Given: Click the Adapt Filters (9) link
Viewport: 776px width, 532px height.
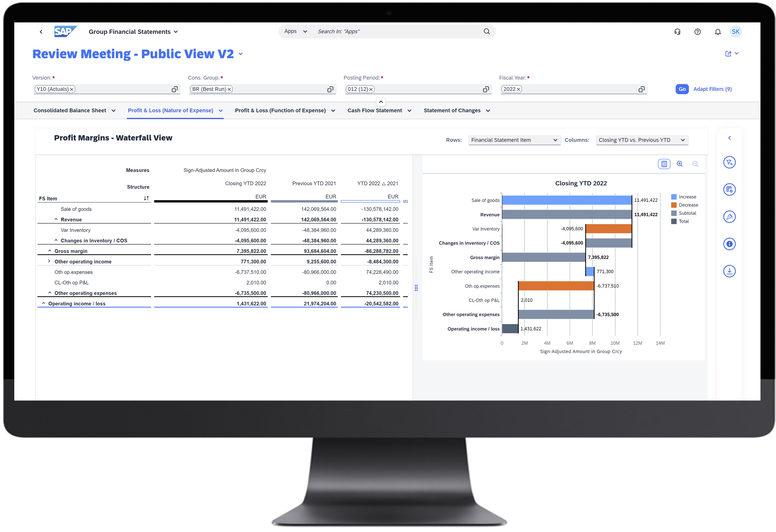Looking at the screenshot, I should click(x=712, y=89).
